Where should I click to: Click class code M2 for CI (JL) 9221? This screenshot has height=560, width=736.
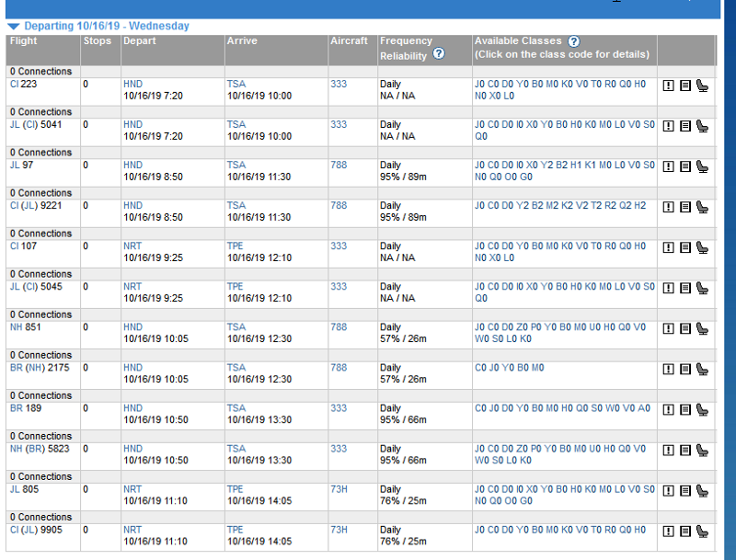coord(552,205)
